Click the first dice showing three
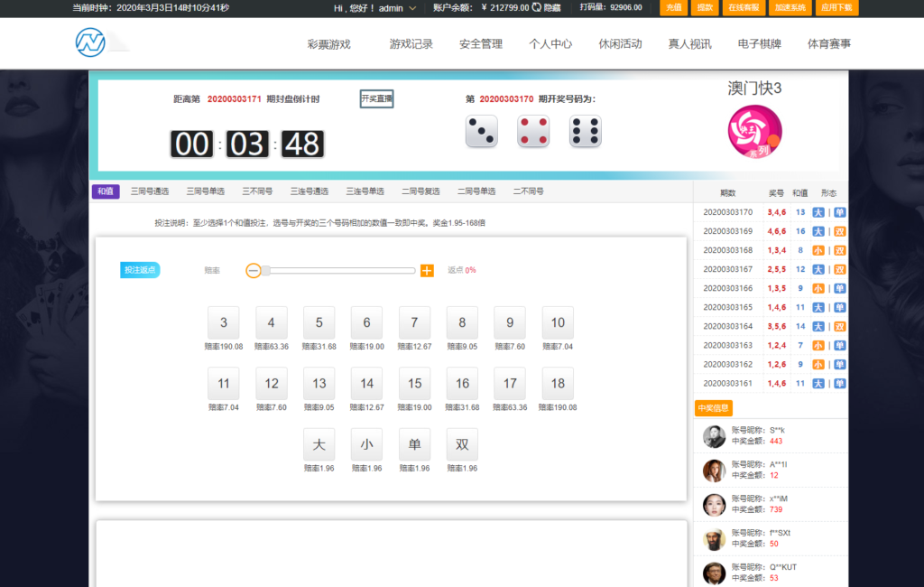Image resolution: width=924 pixels, height=587 pixels. (x=481, y=132)
